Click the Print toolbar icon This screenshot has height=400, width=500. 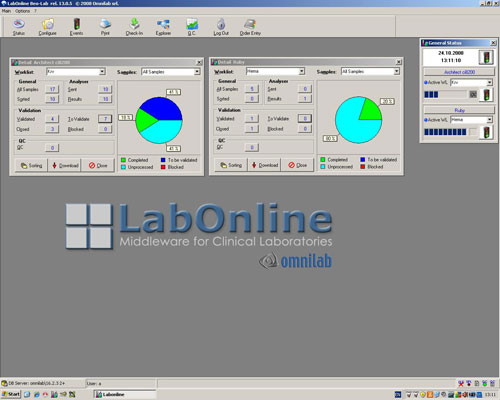pos(105,27)
